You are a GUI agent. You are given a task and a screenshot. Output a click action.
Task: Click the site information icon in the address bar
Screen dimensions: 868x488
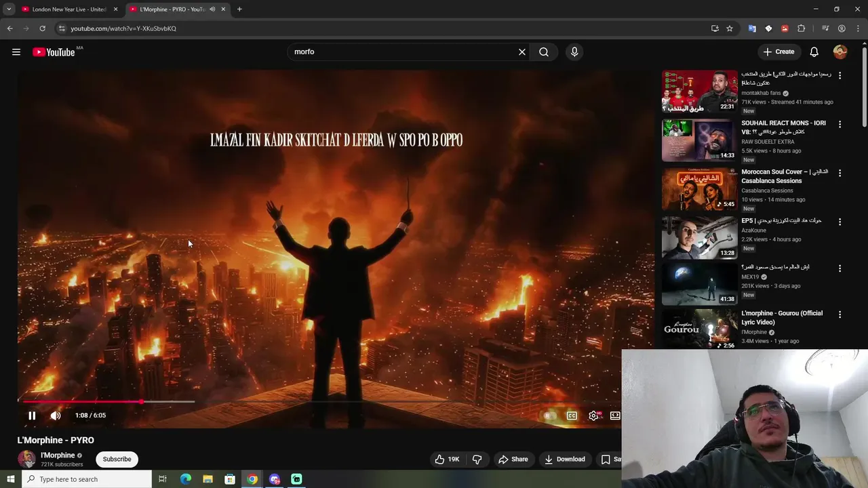pos(62,28)
